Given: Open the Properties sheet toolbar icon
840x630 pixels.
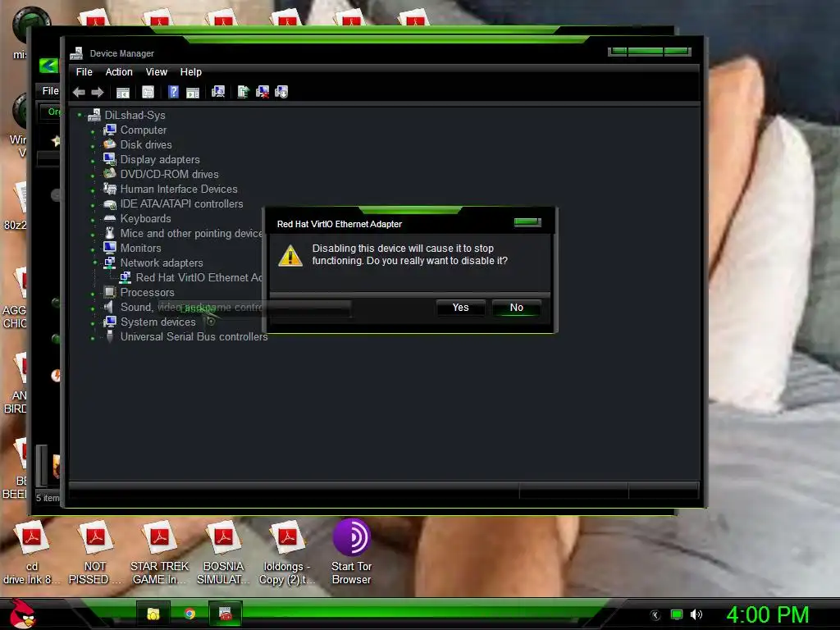Looking at the screenshot, I should [148, 92].
